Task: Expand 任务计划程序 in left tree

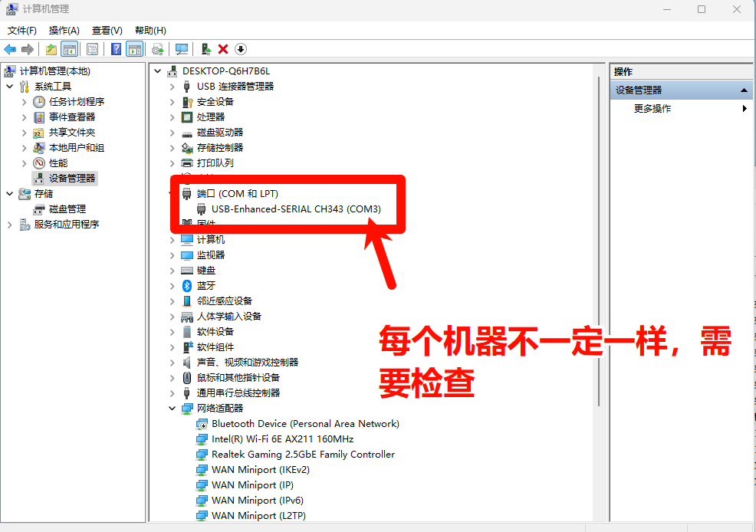Action: click(24, 102)
